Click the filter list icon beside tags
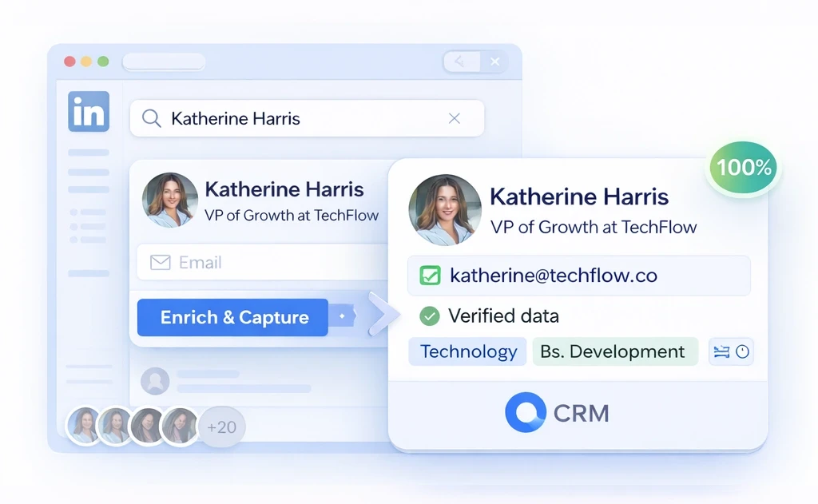 point(721,351)
